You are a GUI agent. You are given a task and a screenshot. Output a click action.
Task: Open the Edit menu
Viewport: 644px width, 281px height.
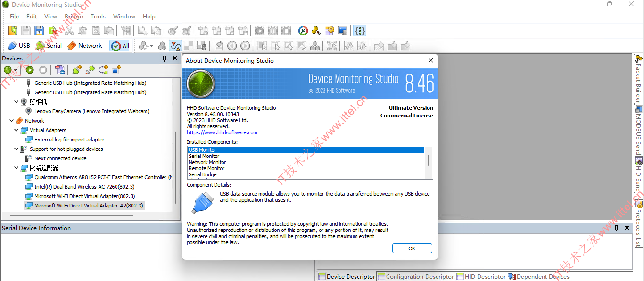(32, 17)
